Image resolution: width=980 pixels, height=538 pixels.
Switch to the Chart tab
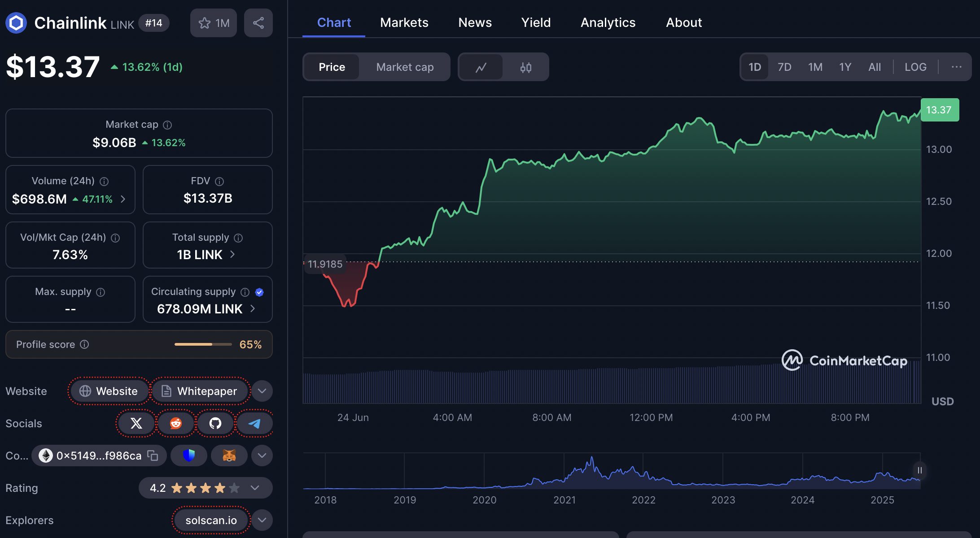pos(334,22)
